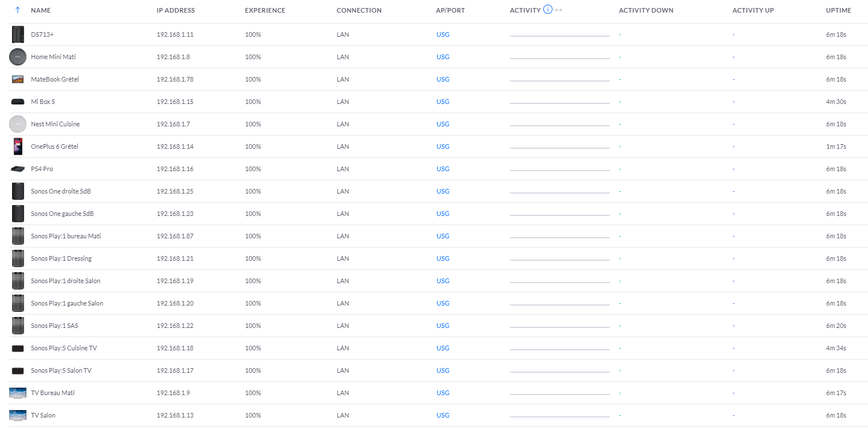This screenshot has height=429, width=868.
Task: Click the MateBook Grétel laptop icon
Action: (x=18, y=79)
